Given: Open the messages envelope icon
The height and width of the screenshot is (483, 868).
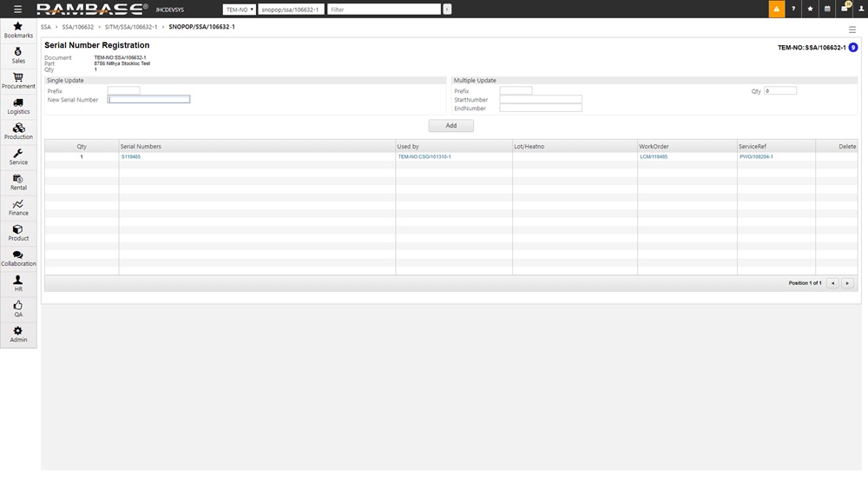Looking at the screenshot, I should pyautogui.click(x=845, y=9).
